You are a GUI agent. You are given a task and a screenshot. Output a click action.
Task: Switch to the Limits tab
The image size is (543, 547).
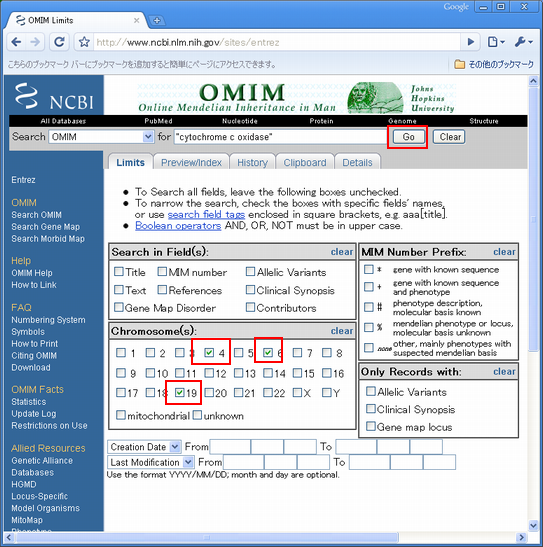click(130, 162)
